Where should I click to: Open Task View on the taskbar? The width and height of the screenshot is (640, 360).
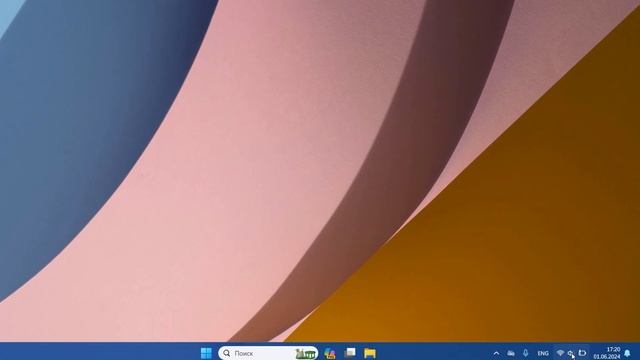click(x=350, y=353)
